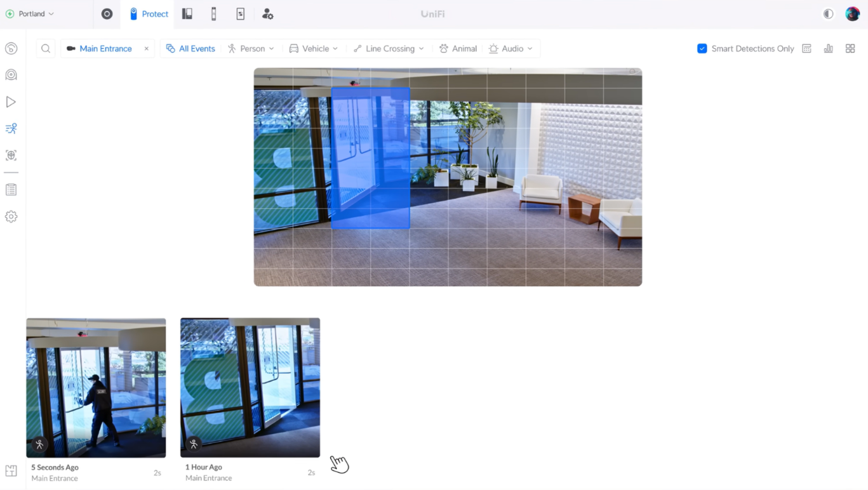Click the statistics bar chart icon
The image size is (868, 490).
(828, 49)
